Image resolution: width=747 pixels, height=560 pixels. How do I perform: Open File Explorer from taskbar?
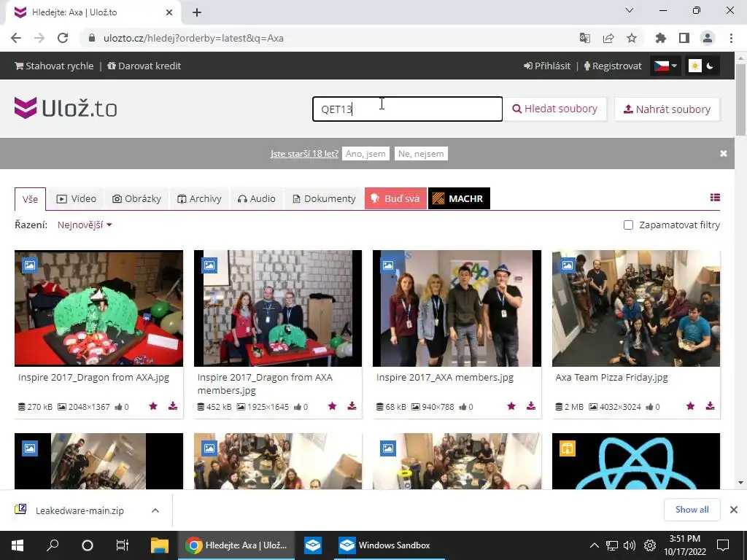click(160, 545)
